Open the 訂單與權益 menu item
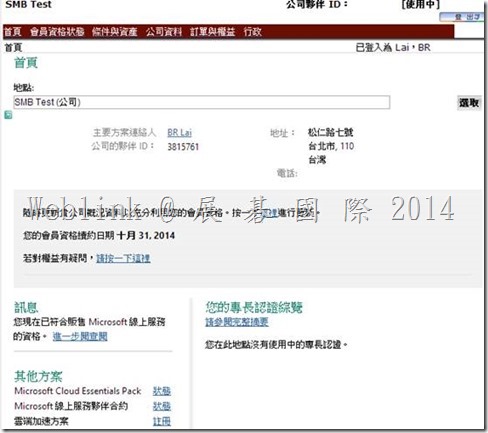 213,32
